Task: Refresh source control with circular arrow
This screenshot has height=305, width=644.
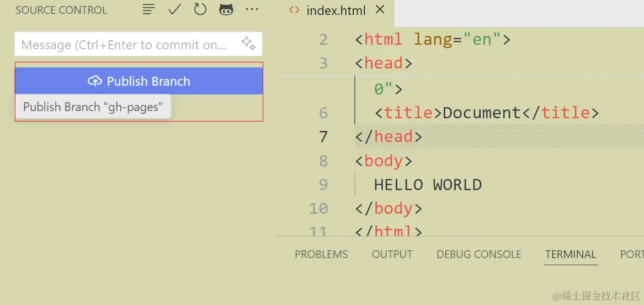Action: [200, 9]
